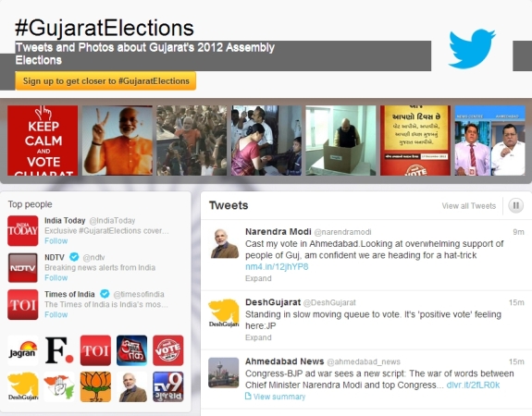Open the Jagran profile icon
Screen dimensions: 532x416
coord(23,350)
